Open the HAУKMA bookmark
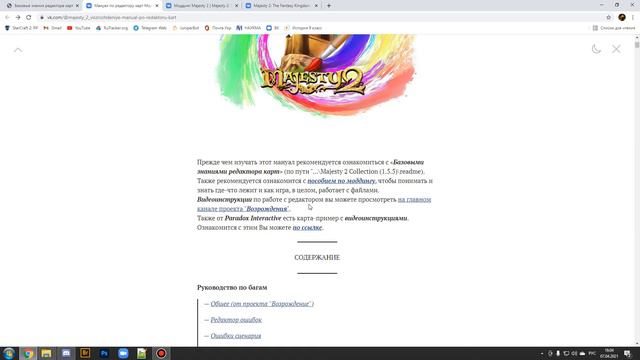The image size is (640, 360). [x=249, y=28]
